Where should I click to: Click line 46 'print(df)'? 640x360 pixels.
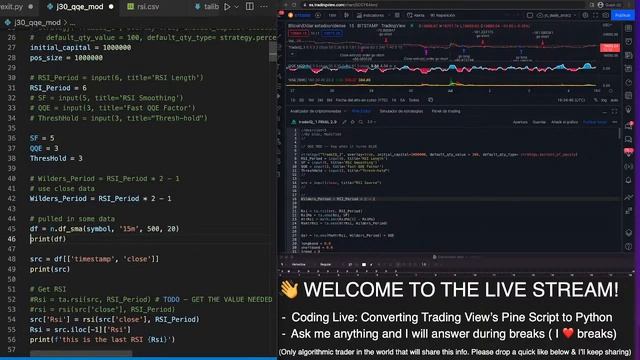click(x=48, y=239)
